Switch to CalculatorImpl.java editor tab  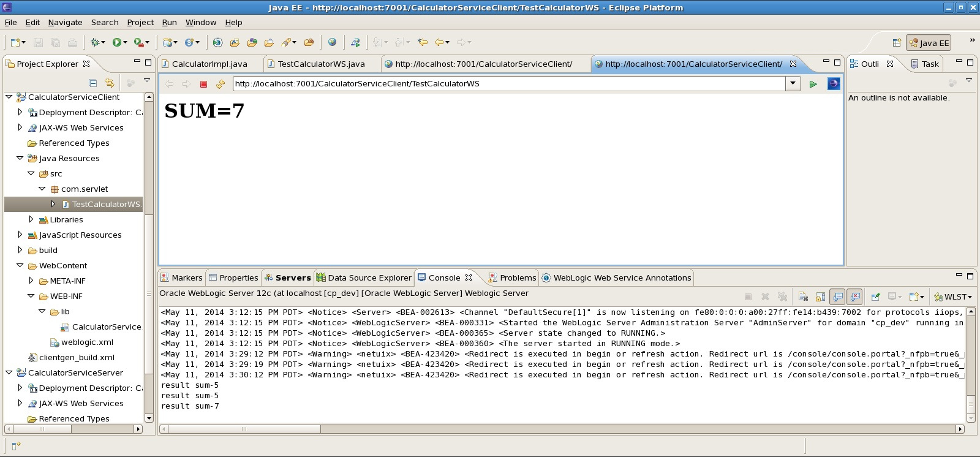click(x=209, y=64)
